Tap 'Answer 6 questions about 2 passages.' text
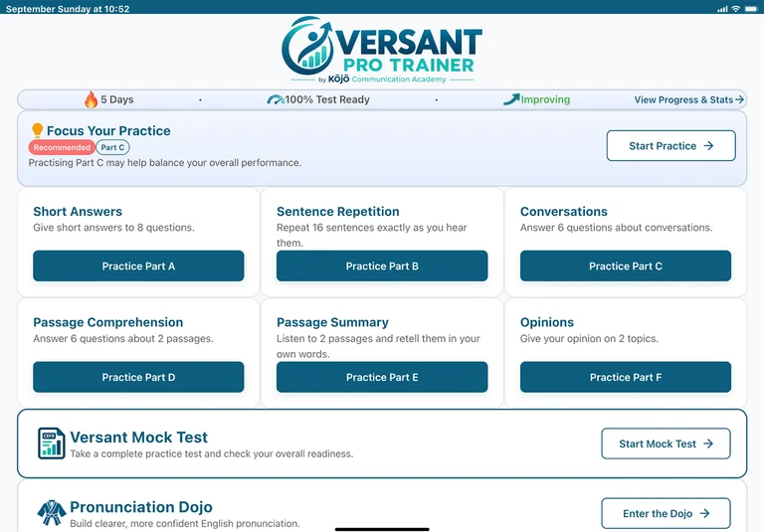The width and height of the screenshot is (764, 532). (x=123, y=338)
